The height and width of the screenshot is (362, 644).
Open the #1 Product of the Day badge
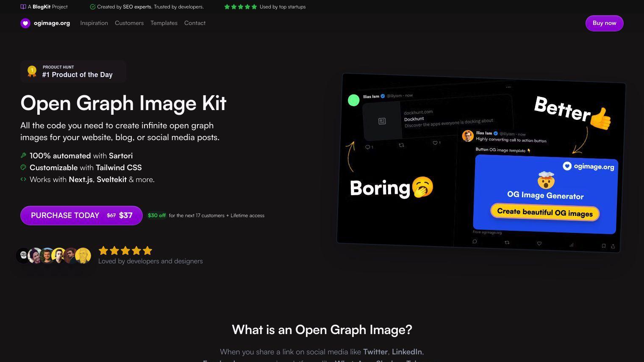[73, 71]
